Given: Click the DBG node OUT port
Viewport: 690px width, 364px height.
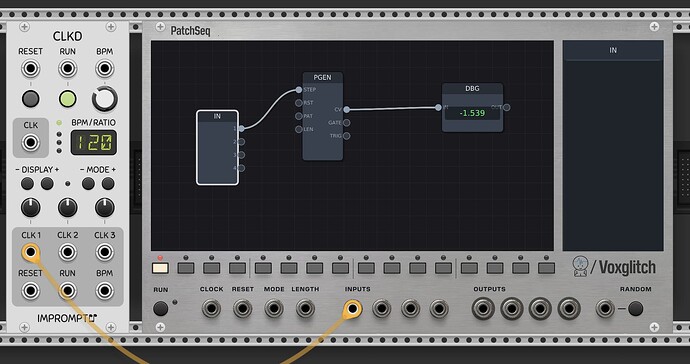Looking at the screenshot, I should pos(506,107).
